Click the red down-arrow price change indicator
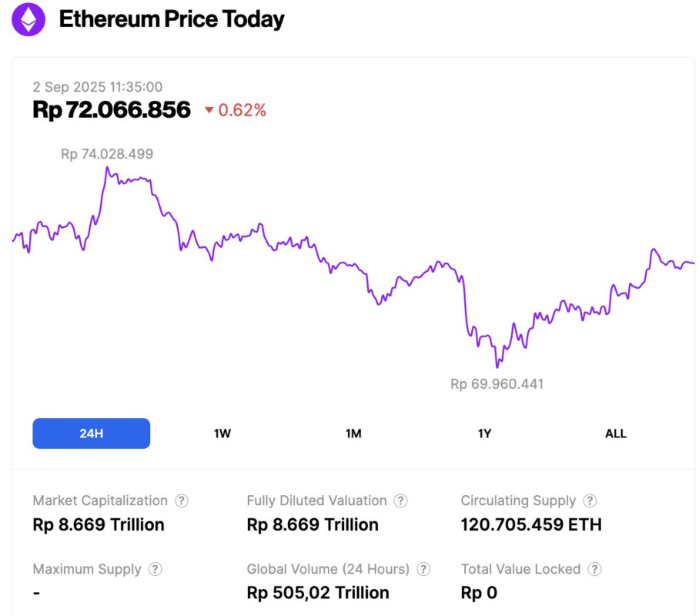699x616 pixels. (209, 111)
